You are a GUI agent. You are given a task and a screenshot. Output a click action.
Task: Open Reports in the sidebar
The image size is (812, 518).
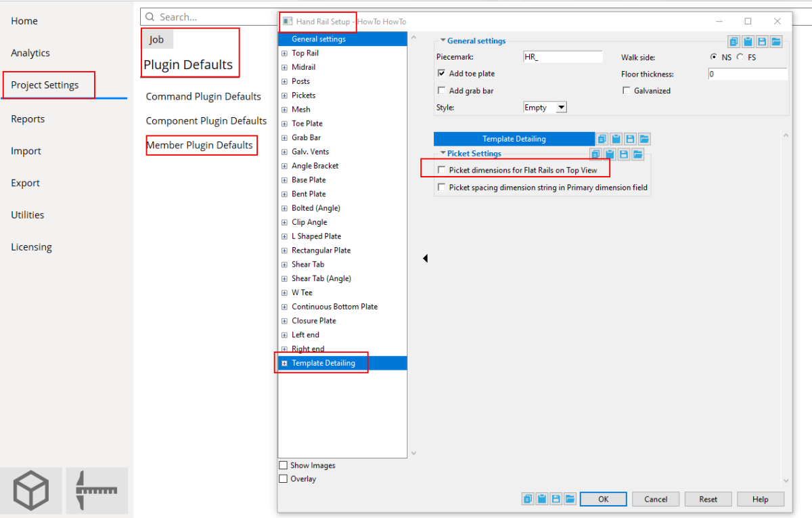point(28,118)
